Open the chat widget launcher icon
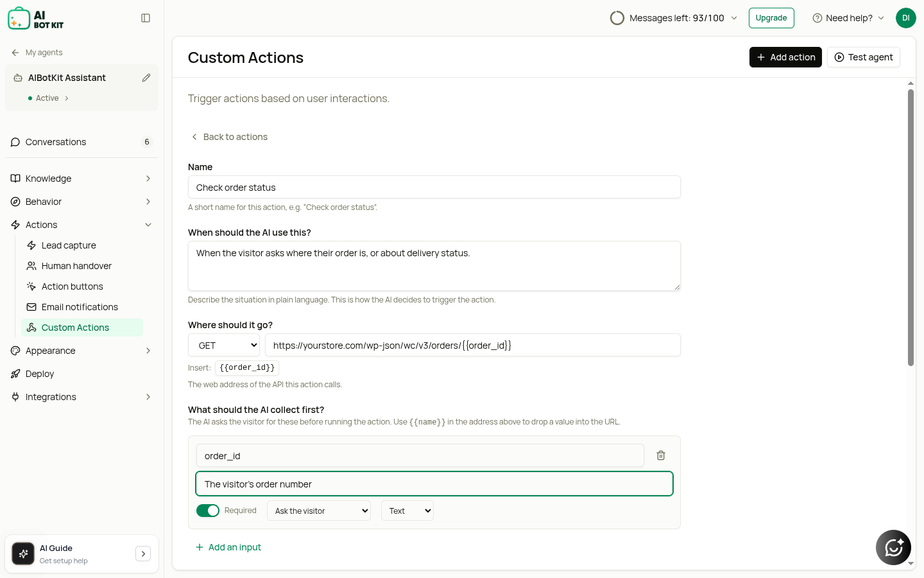 [893, 547]
